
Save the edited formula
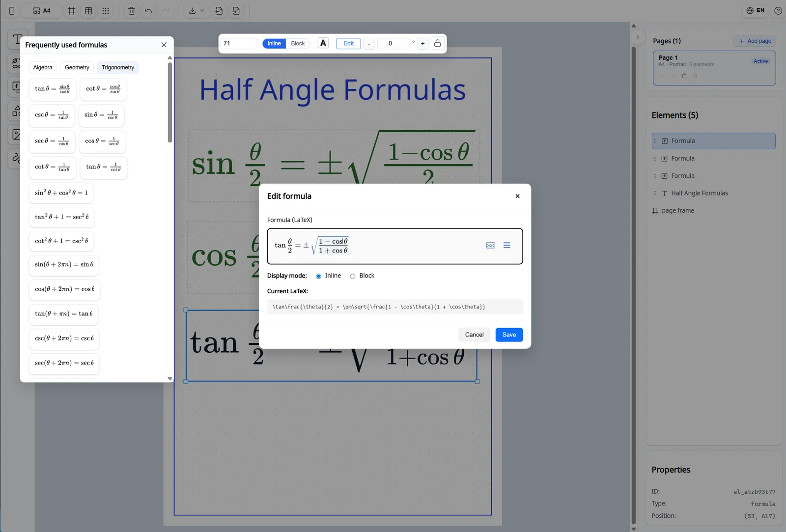click(509, 335)
